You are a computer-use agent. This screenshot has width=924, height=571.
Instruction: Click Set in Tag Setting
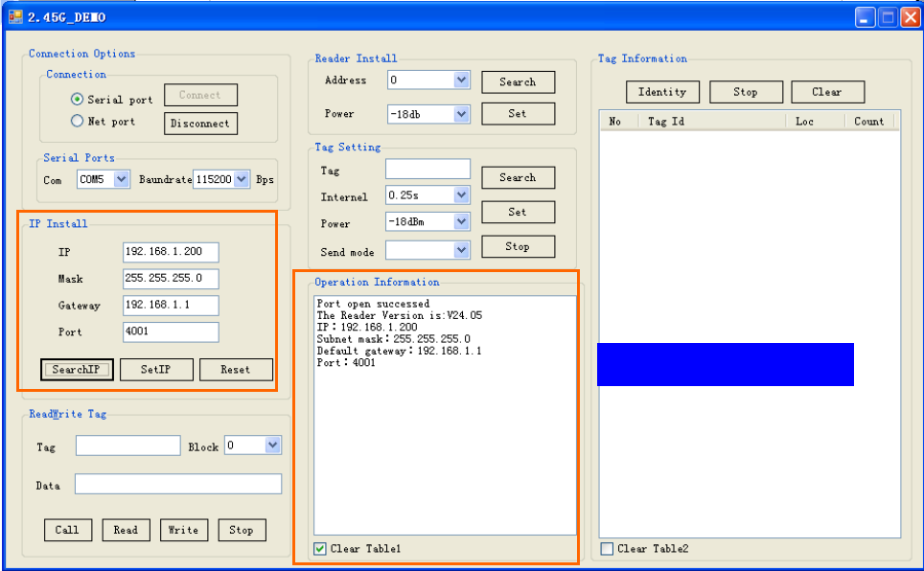tap(518, 212)
